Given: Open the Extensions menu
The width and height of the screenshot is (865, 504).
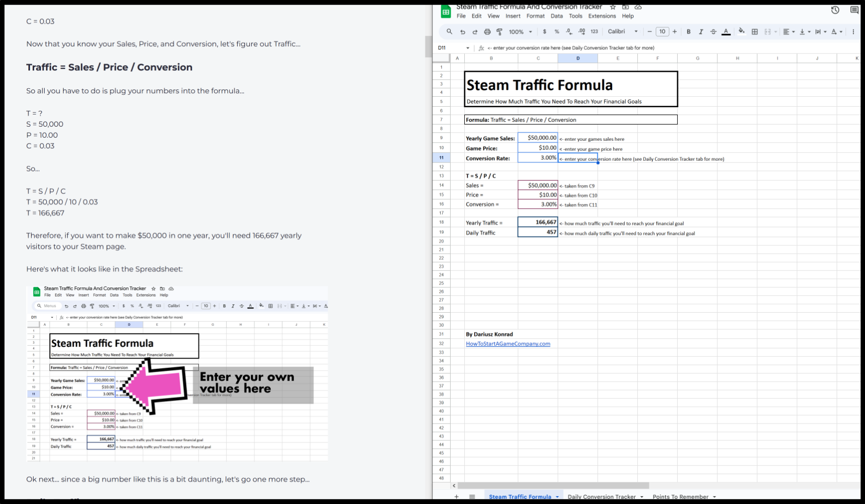Looking at the screenshot, I should tap(602, 16).
